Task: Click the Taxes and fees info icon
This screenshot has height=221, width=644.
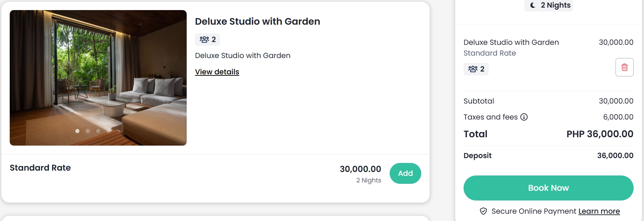Action: click(x=524, y=117)
